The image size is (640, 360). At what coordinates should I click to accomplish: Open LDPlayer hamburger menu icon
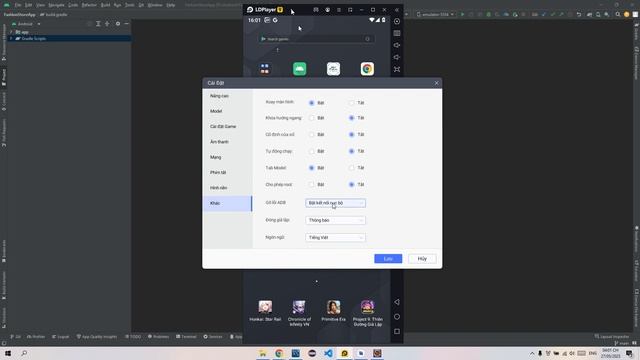(339, 9)
